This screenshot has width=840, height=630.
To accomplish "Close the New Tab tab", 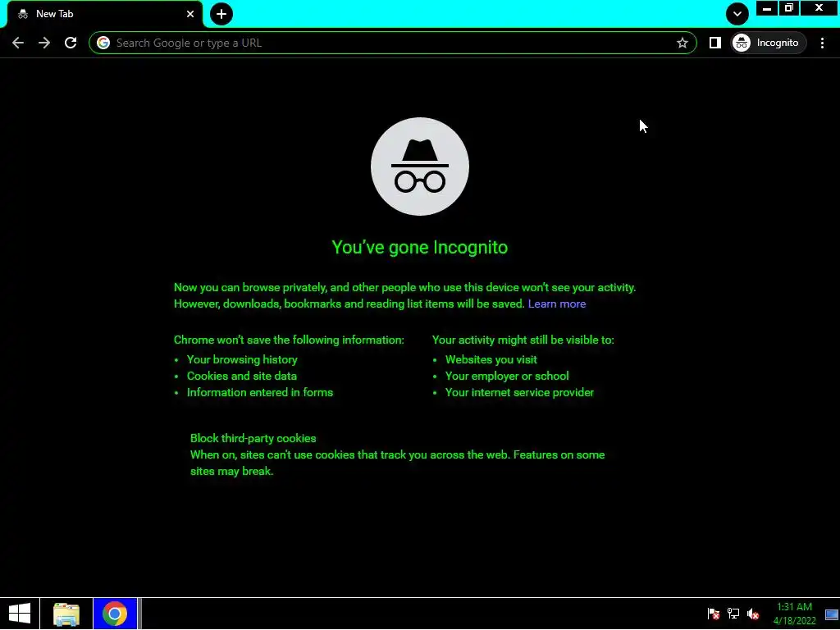I will [x=190, y=14].
